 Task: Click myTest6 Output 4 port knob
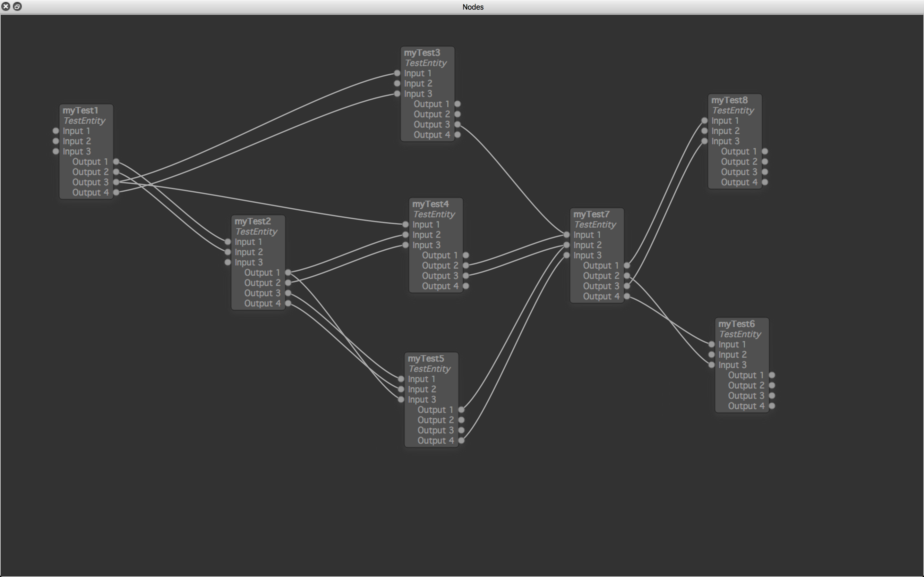pos(772,406)
